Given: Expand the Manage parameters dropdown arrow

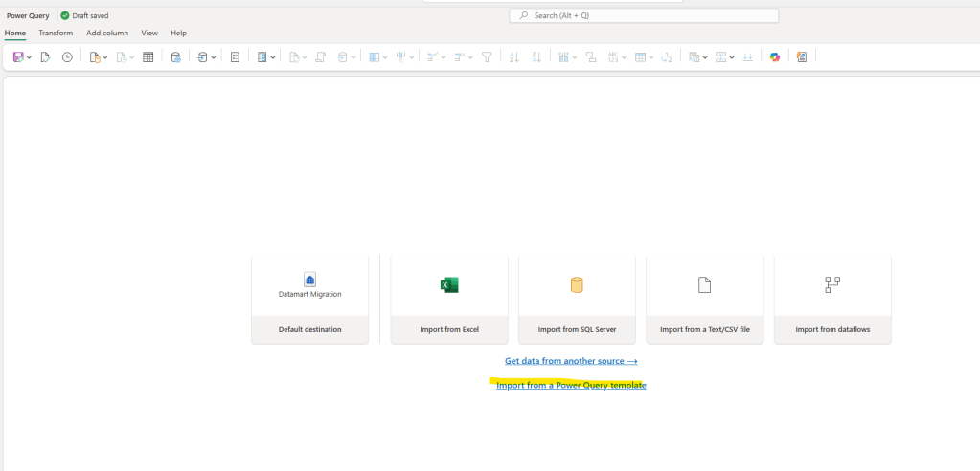Looking at the screenshot, I should (272, 57).
